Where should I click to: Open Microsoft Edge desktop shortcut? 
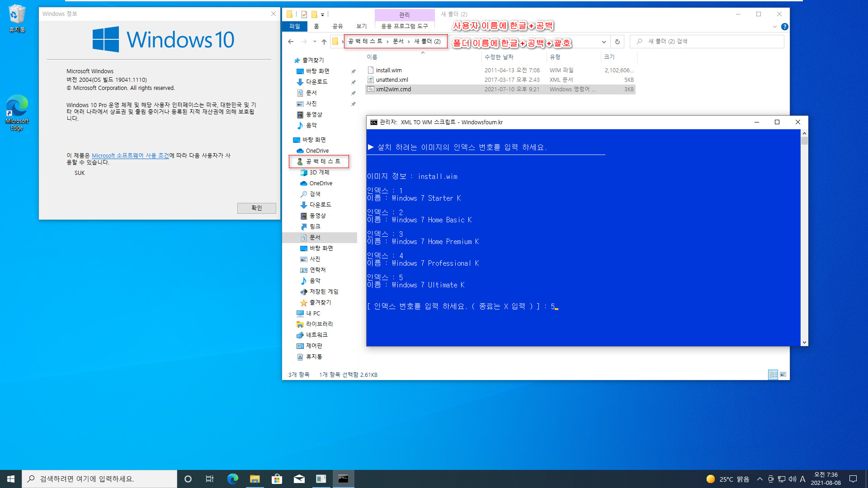pos(17,113)
